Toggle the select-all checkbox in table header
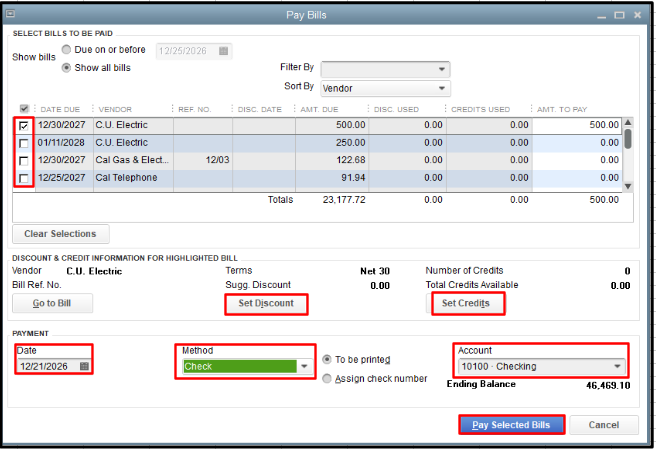The height and width of the screenshot is (449, 656). click(24, 109)
